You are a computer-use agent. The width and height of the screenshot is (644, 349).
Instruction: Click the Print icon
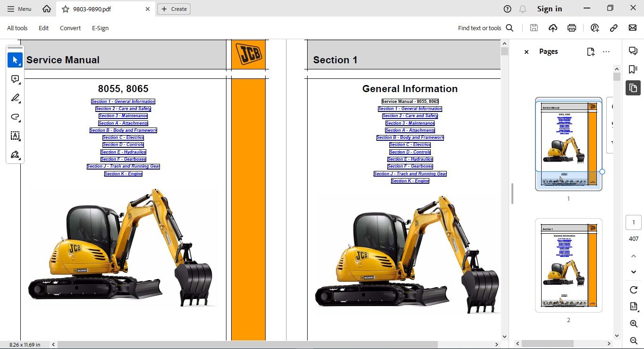point(572,28)
